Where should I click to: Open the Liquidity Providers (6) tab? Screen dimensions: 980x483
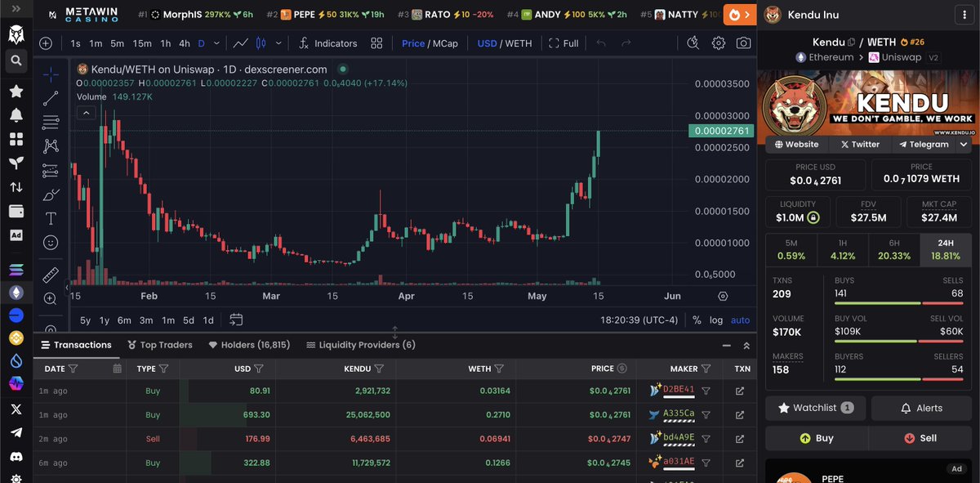click(x=360, y=345)
